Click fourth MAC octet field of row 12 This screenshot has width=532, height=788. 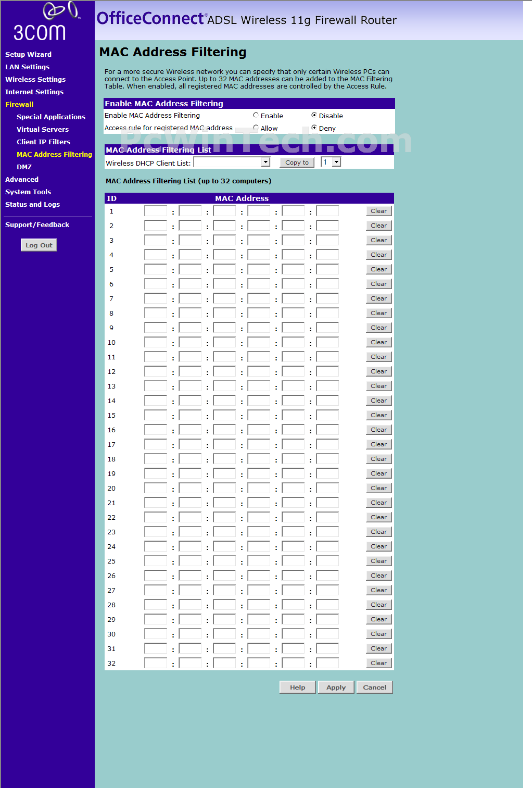(259, 371)
